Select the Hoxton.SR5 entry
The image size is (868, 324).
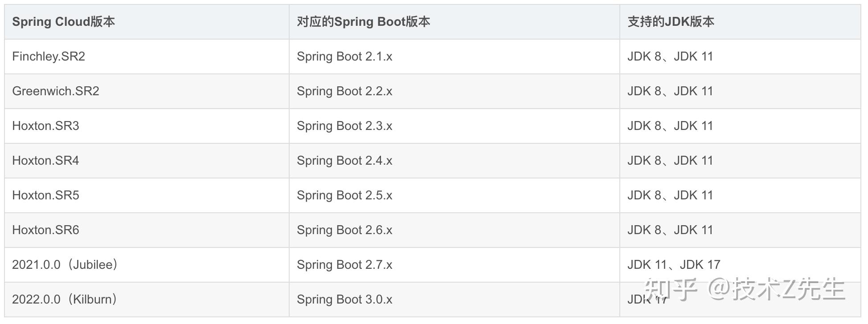pyautogui.click(x=45, y=195)
